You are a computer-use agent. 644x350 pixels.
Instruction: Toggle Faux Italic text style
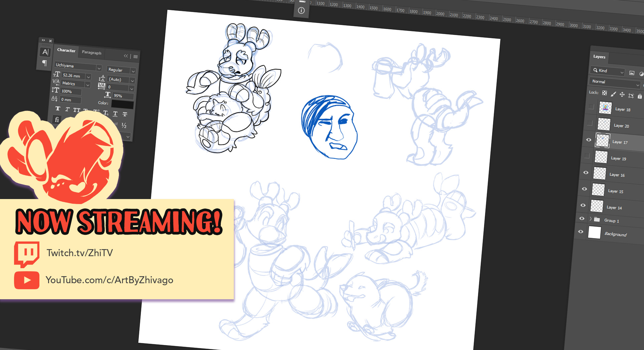click(x=67, y=110)
